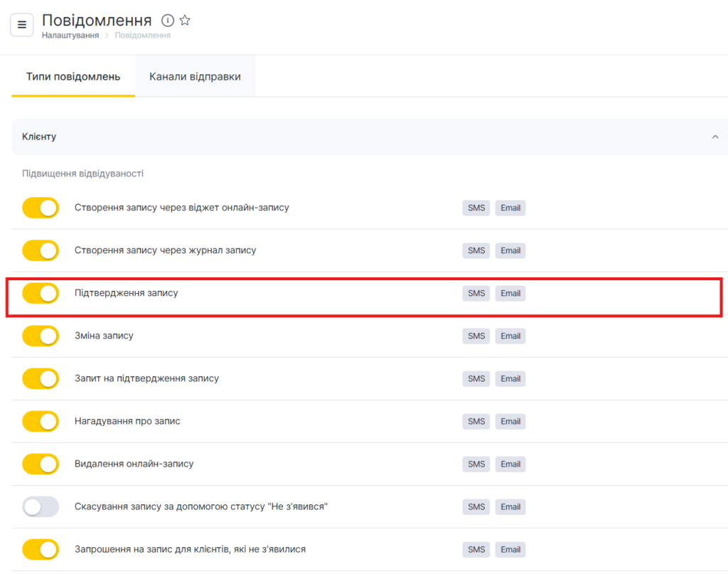Click the info icon beside Повідомлення title
The height and width of the screenshot is (574, 728).
[x=168, y=21]
